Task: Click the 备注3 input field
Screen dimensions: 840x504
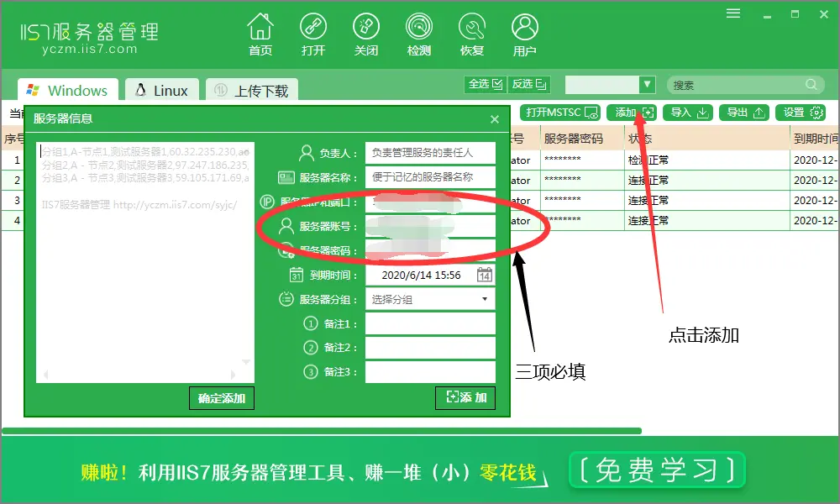Action: point(430,372)
